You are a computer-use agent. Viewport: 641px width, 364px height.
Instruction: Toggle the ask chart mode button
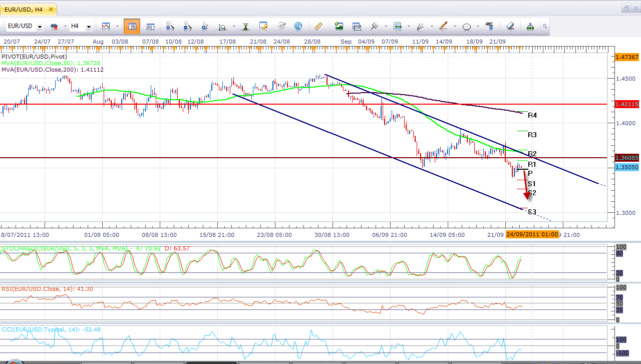point(150,26)
